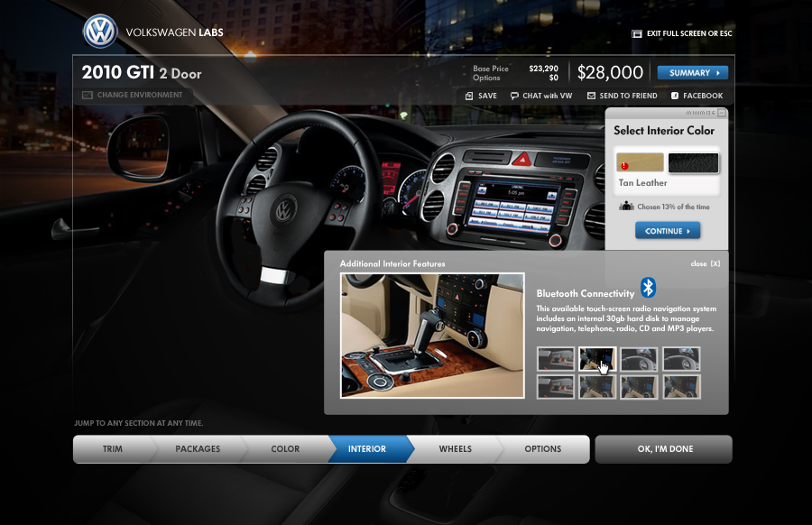This screenshot has height=525, width=812.
Task: Open the Wheels section
Action: coord(456,449)
